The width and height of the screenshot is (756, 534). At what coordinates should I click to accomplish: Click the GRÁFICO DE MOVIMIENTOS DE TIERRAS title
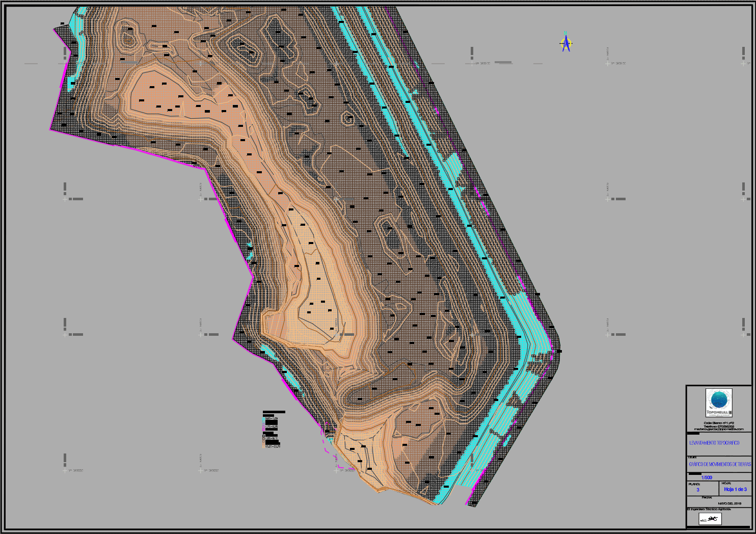[720, 464]
